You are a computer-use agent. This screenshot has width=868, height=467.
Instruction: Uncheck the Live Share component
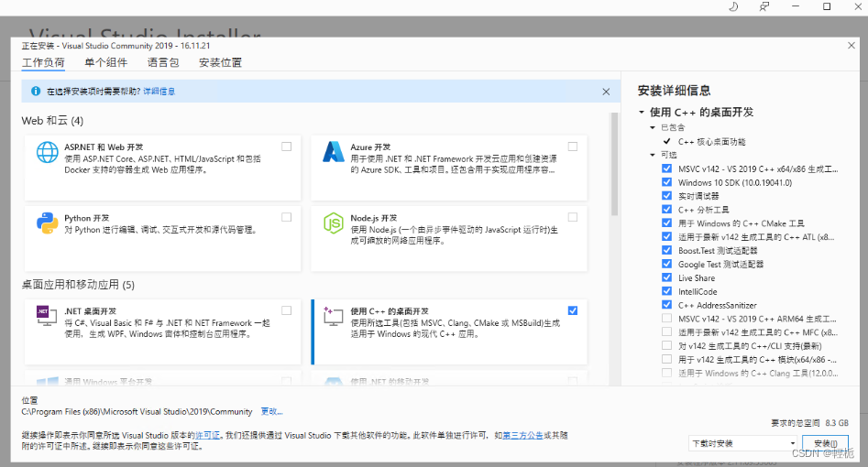click(x=666, y=277)
